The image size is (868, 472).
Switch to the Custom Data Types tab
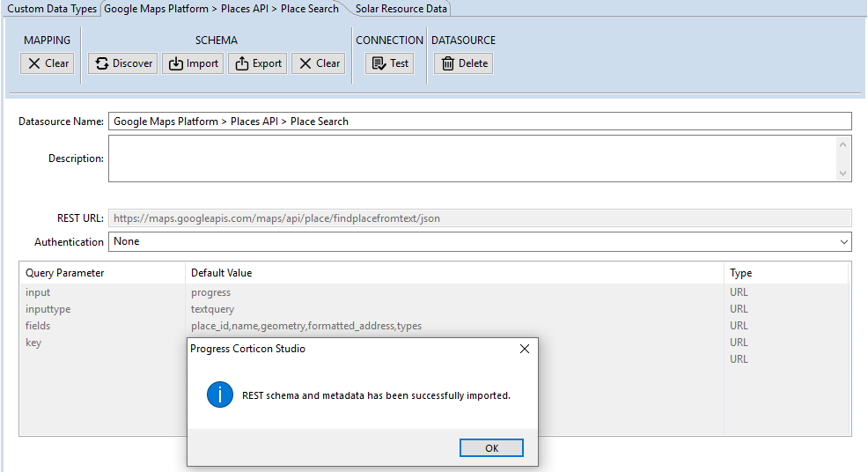(x=51, y=9)
